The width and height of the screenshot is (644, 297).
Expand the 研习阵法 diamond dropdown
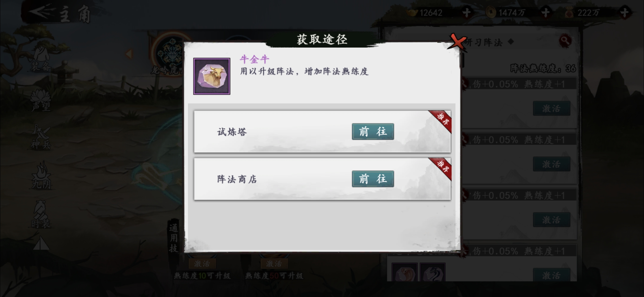[x=511, y=42]
